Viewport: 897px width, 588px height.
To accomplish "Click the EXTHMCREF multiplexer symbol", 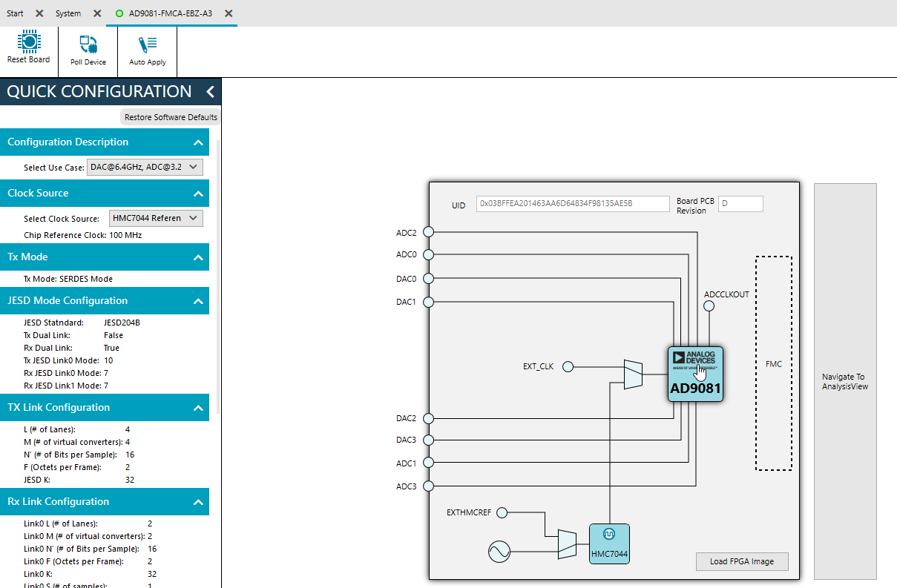I will (x=567, y=544).
